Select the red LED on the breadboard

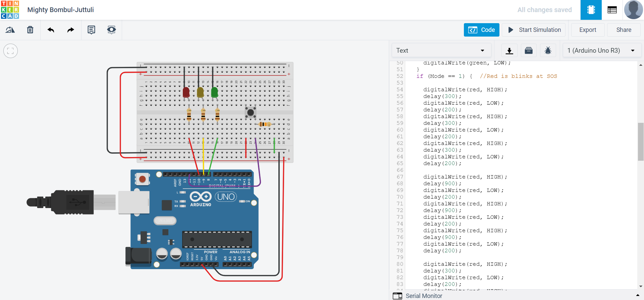186,92
